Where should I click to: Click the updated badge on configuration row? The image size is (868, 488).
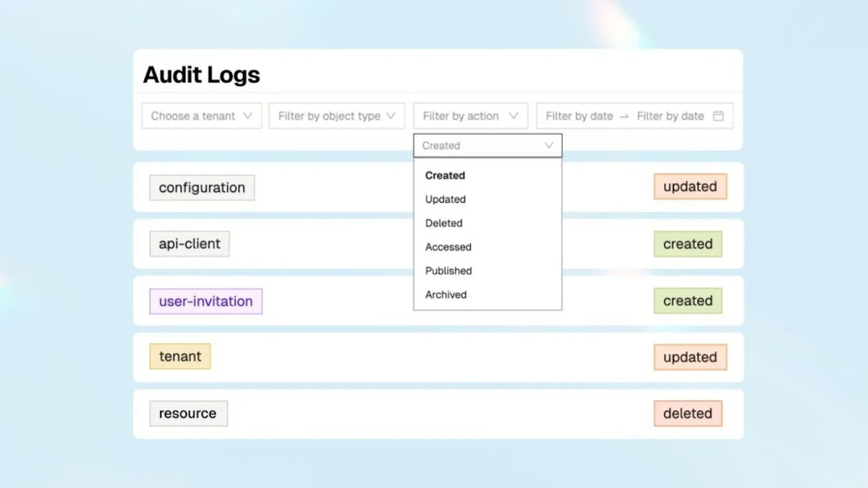[690, 187]
